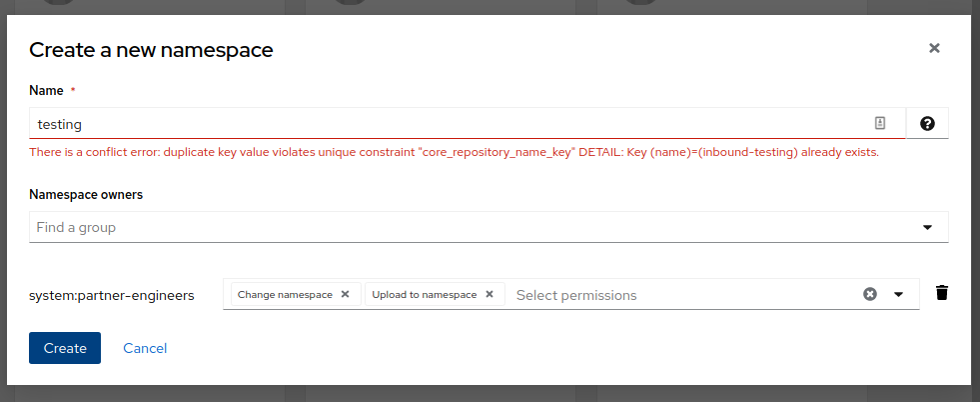980x402 pixels.
Task: Click the red conflict error message
Action: pos(454,153)
